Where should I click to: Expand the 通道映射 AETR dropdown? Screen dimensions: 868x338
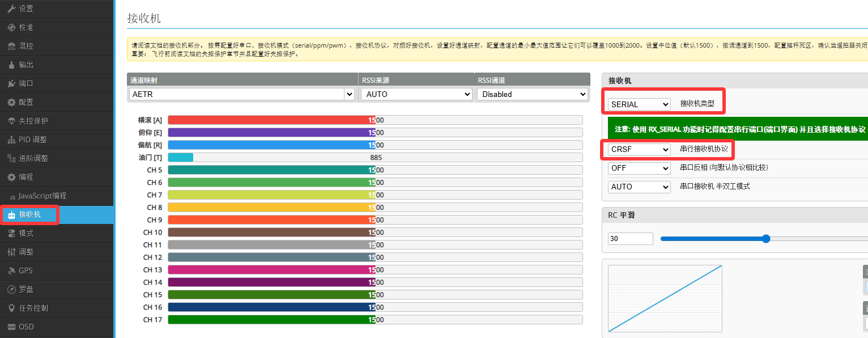point(242,94)
